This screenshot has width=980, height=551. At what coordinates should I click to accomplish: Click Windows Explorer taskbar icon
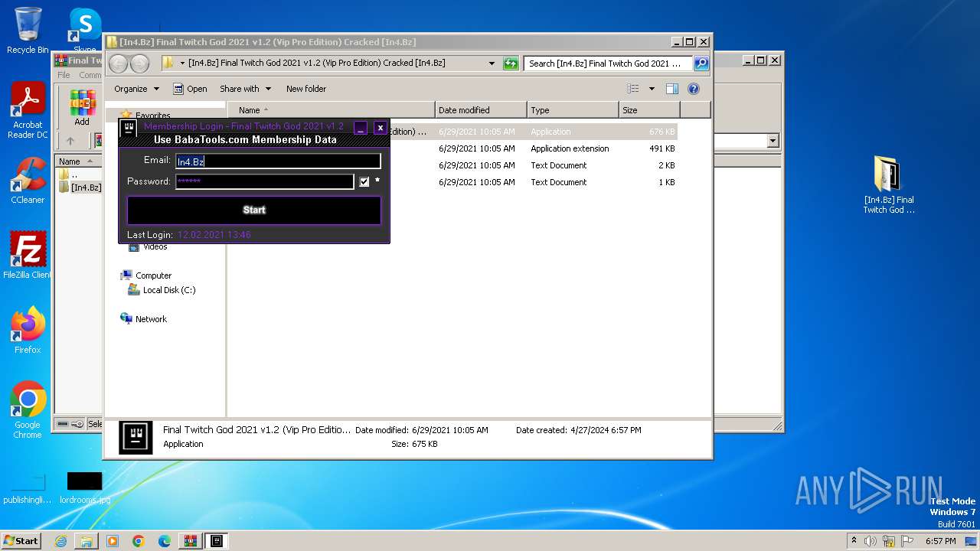[87, 541]
